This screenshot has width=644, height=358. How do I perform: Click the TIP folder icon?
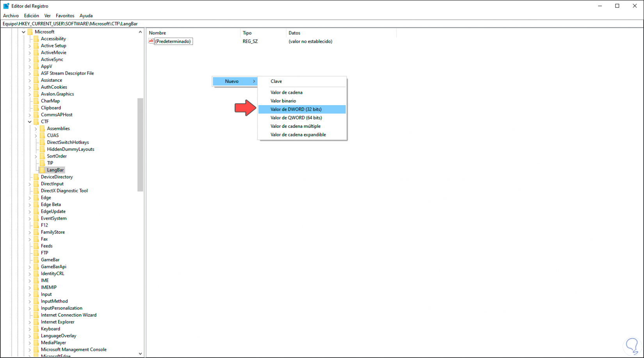(x=42, y=163)
